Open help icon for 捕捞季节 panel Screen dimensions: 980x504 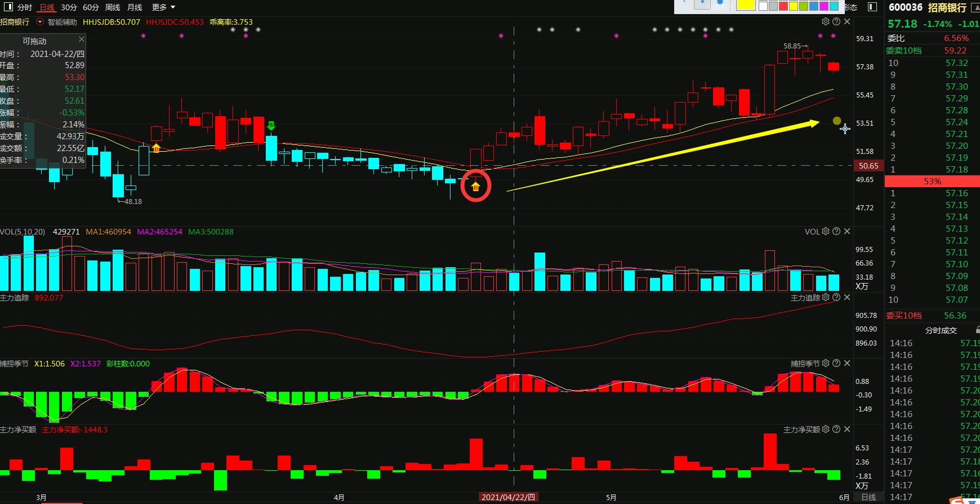(x=836, y=363)
